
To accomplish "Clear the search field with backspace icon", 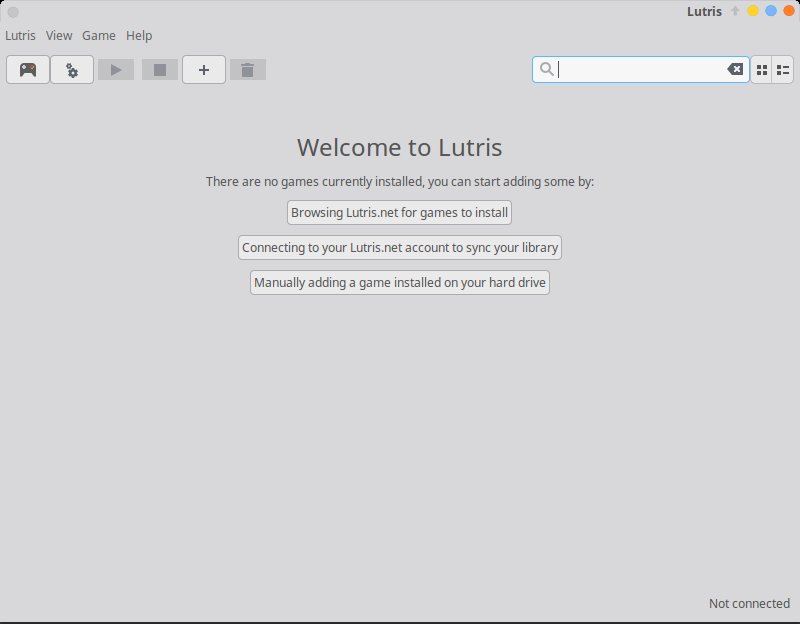I will tap(735, 69).
